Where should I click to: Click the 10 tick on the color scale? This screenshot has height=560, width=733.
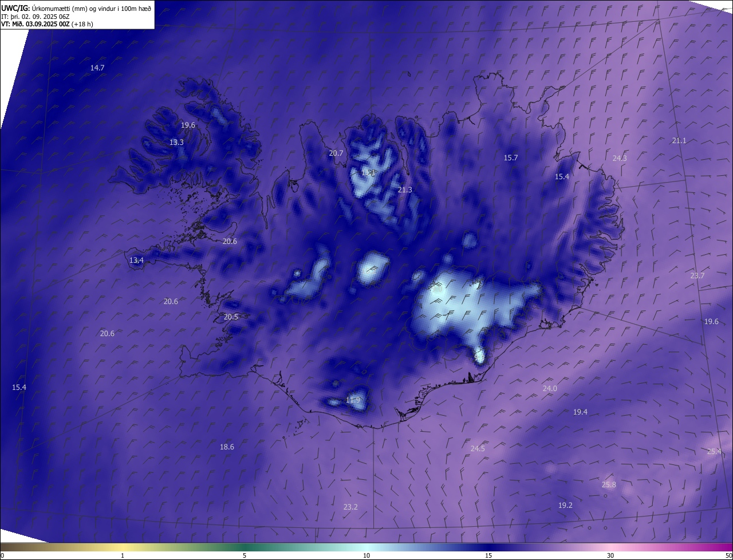pos(366,555)
